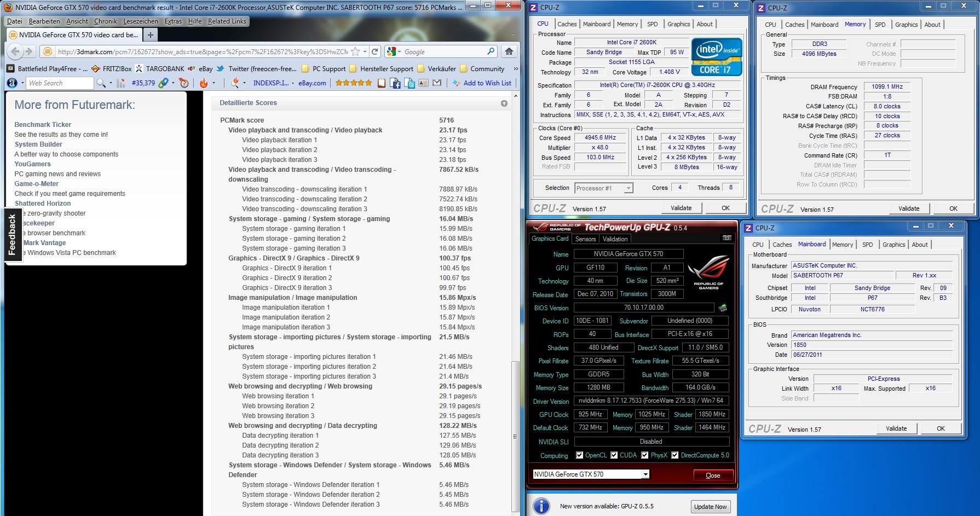Screen dimensions: 980x516
Task: Open the PC Support bookmark folder
Action: (324, 68)
